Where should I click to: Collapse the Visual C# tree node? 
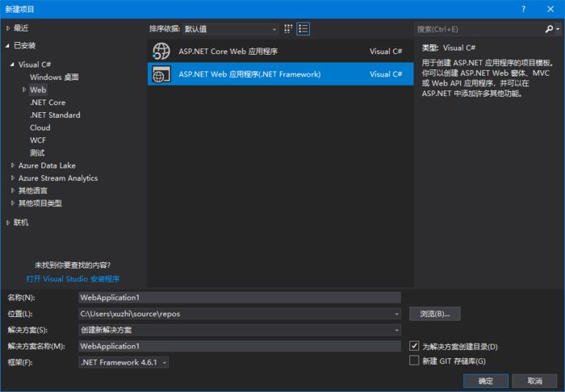(13, 65)
